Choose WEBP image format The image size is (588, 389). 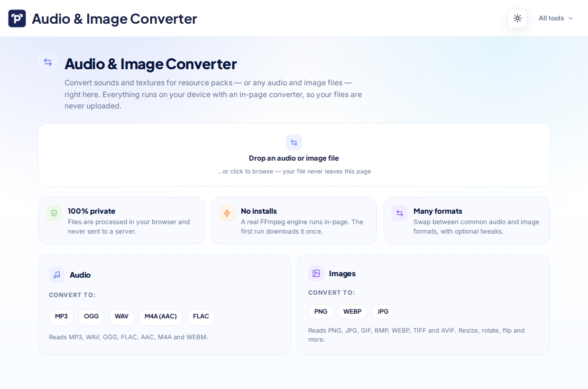coord(352,312)
